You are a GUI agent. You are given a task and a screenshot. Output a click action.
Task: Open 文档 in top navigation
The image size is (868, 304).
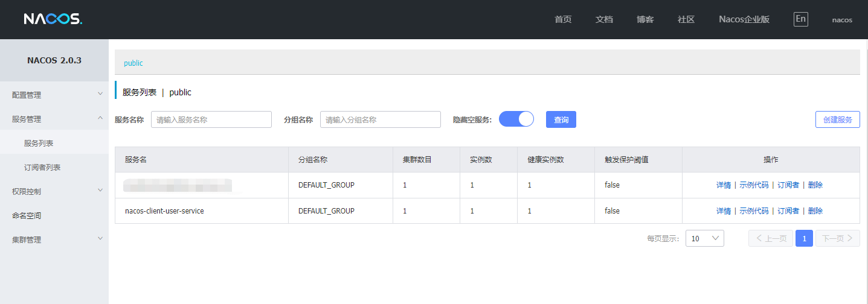coord(604,19)
